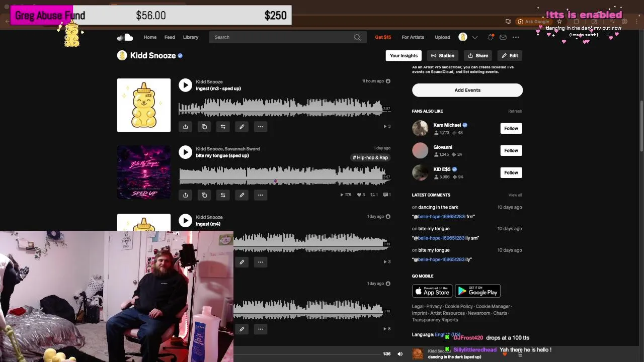Open the Charts footer link

(500, 313)
